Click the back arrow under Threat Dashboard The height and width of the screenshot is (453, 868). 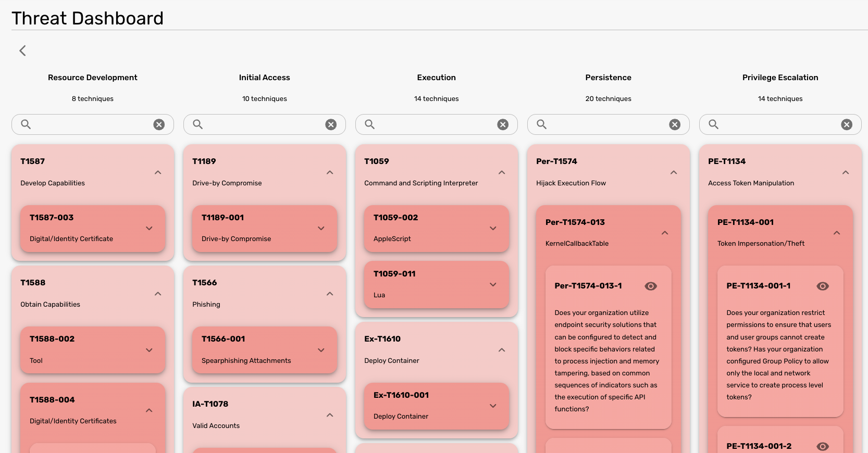(22, 51)
